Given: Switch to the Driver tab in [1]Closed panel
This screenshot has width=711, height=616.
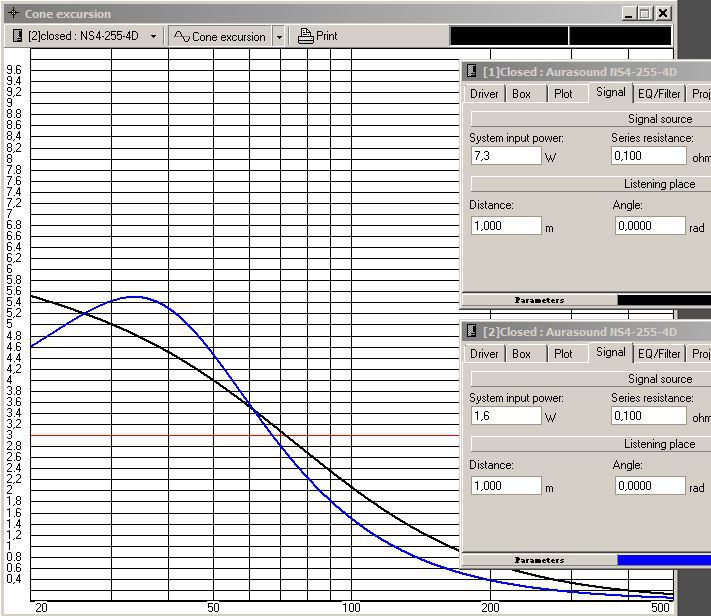Looking at the screenshot, I should (484, 94).
